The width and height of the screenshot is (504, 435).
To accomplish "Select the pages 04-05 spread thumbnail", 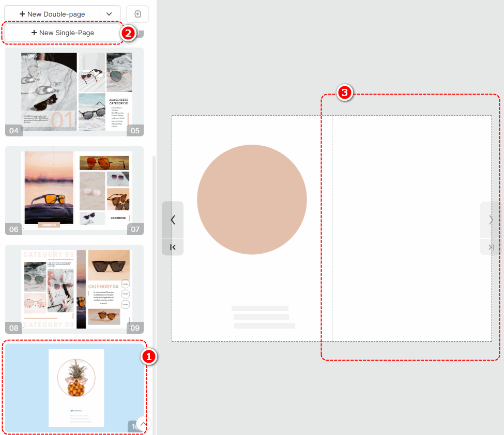I will [74, 92].
